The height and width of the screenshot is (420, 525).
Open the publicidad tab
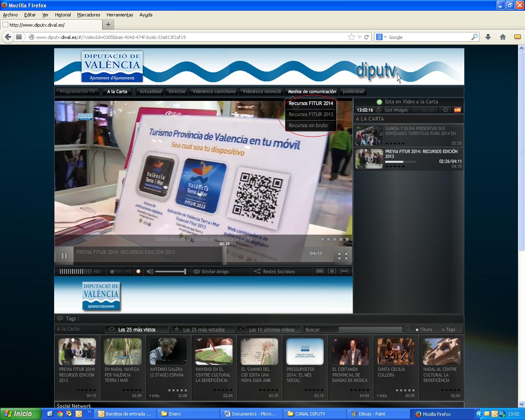point(353,91)
